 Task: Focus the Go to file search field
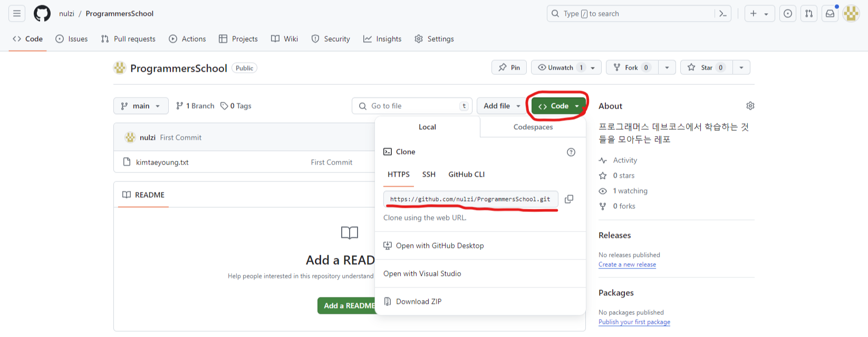pos(412,106)
